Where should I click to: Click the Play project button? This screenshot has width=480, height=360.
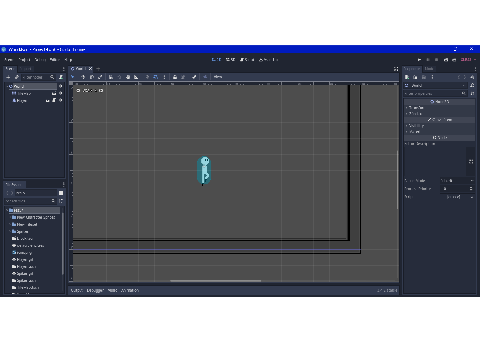point(419,60)
